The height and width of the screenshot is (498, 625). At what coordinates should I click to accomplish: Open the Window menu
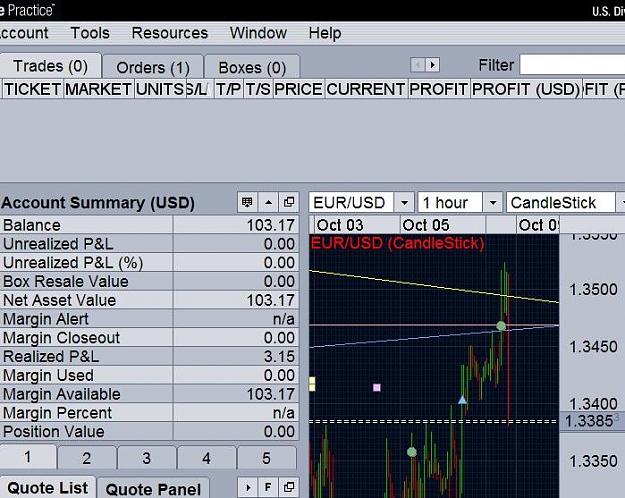tap(258, 33)
